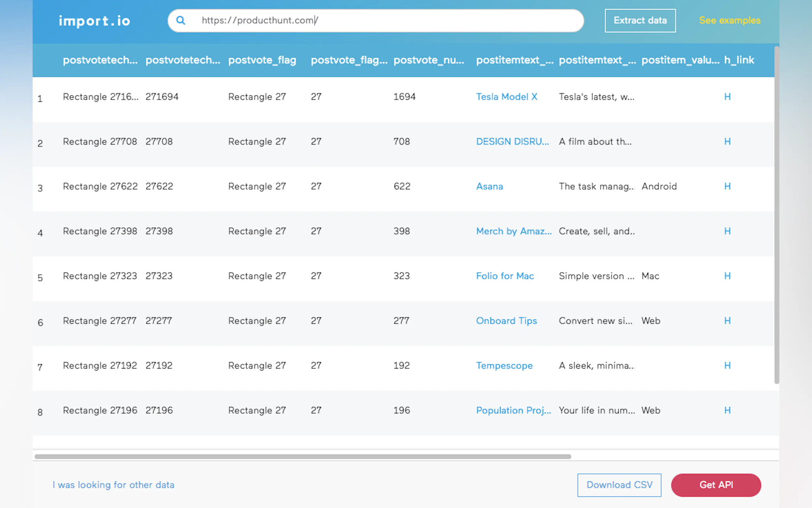Click the description 'A film about th...'
Image resolution: width=812 pixels, height=508 pixels.
[x=595, y=141]
